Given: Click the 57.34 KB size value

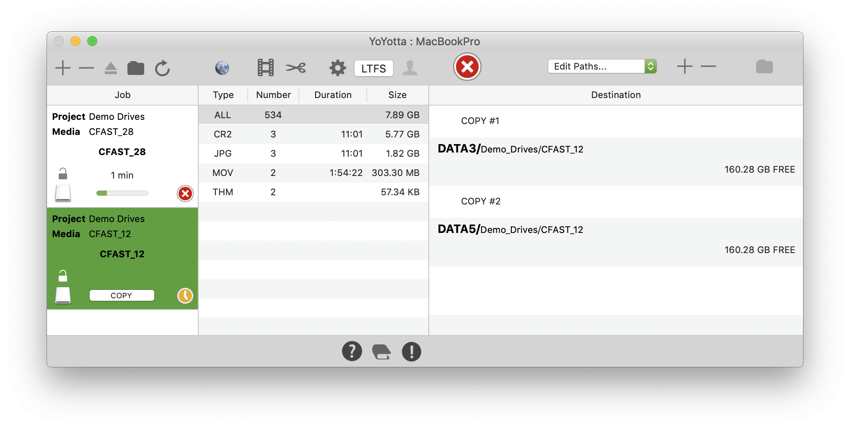Looking at the screenshot, I should tap(400, 192).
